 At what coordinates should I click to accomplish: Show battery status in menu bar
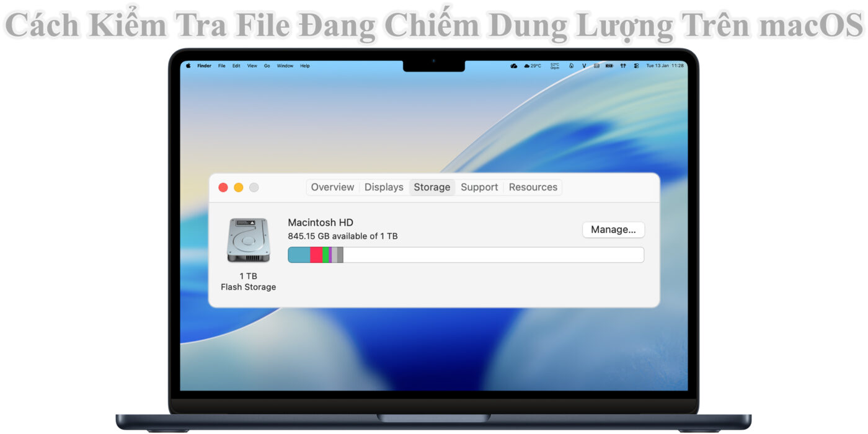(x=609, y=66)
